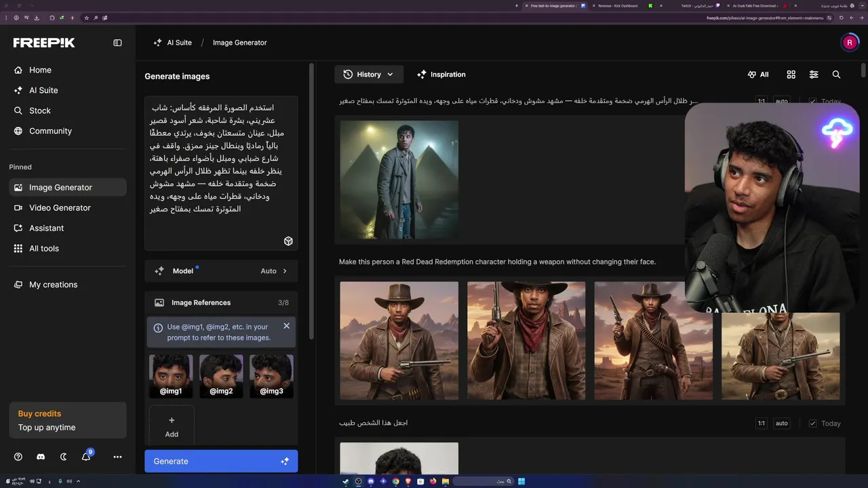Click into the Arabic prompt text area
Screen dimensions: 868x488
pyautogui.click(x=221, y=173)
